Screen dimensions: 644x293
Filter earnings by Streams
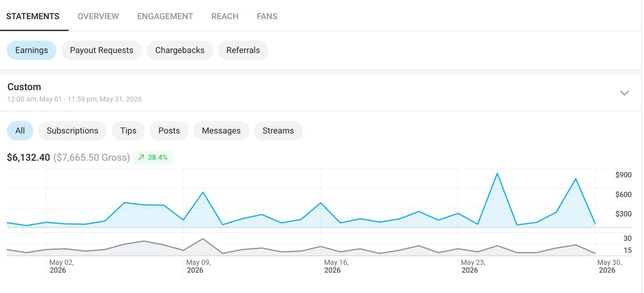278,131
